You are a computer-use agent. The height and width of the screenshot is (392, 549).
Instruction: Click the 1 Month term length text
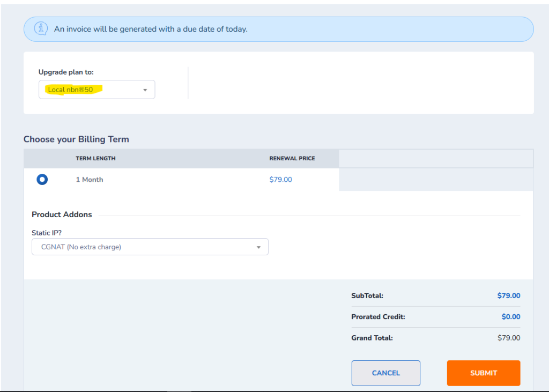click(x=90, y=179)
